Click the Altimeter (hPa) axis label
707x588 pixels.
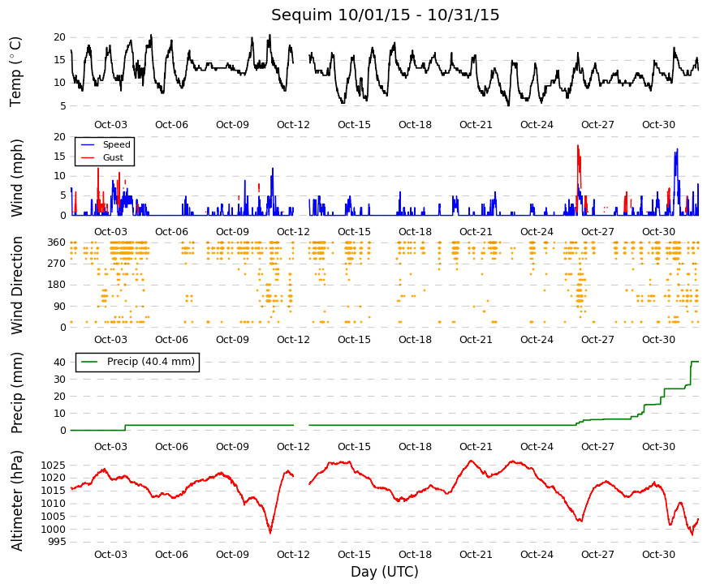coord(16,500)
